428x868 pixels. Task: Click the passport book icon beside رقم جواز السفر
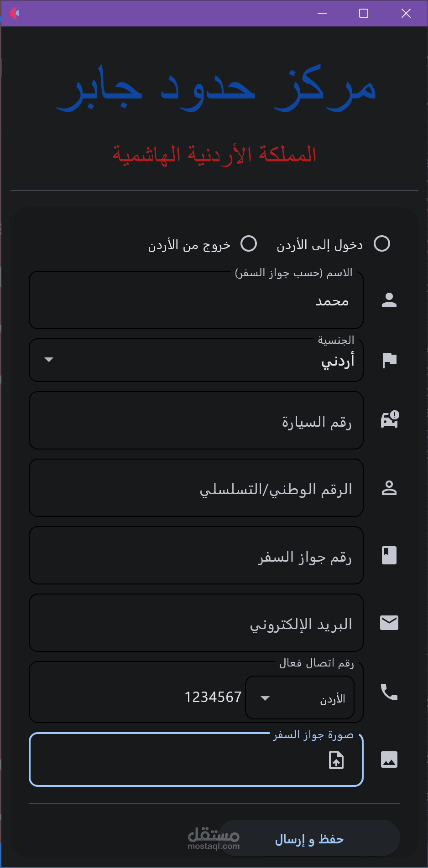pos(389,555)
